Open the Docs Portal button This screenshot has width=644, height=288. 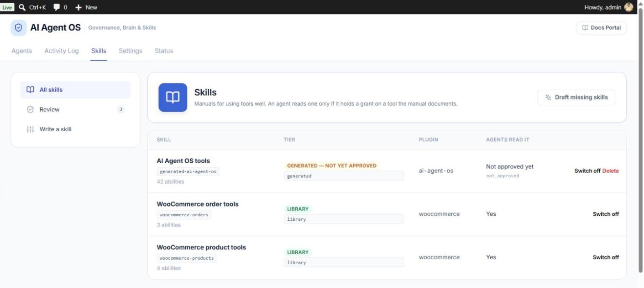click(x=601, y=28)
